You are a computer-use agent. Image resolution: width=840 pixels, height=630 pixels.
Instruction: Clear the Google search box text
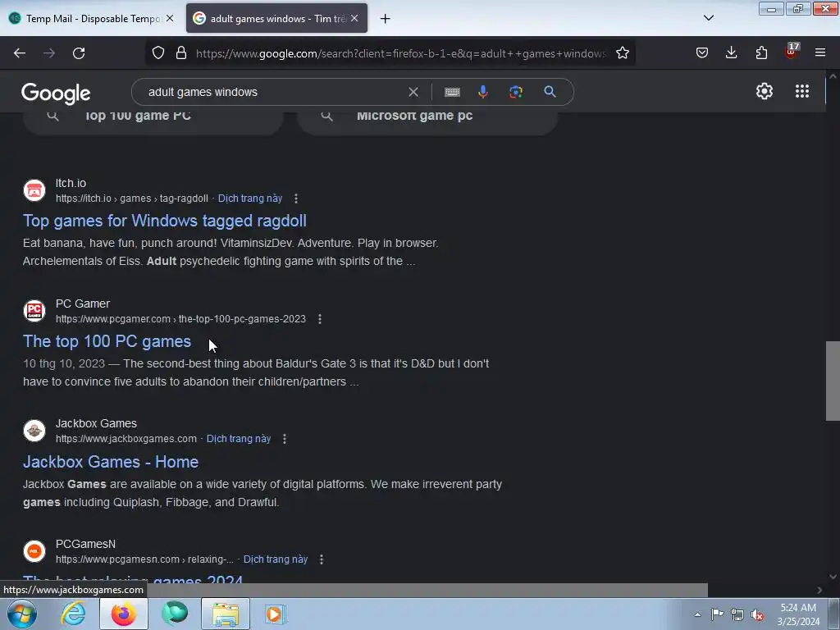click(413, 92)
